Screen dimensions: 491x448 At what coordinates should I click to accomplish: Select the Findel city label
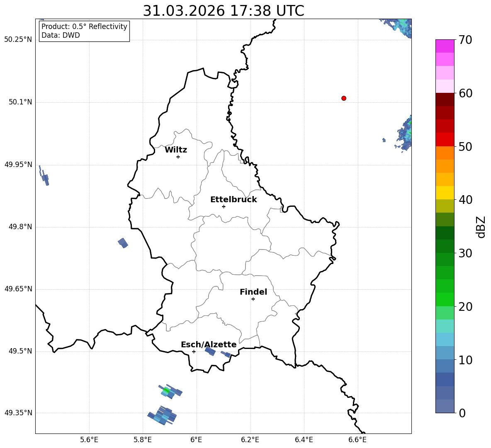(x=253, y=292)
